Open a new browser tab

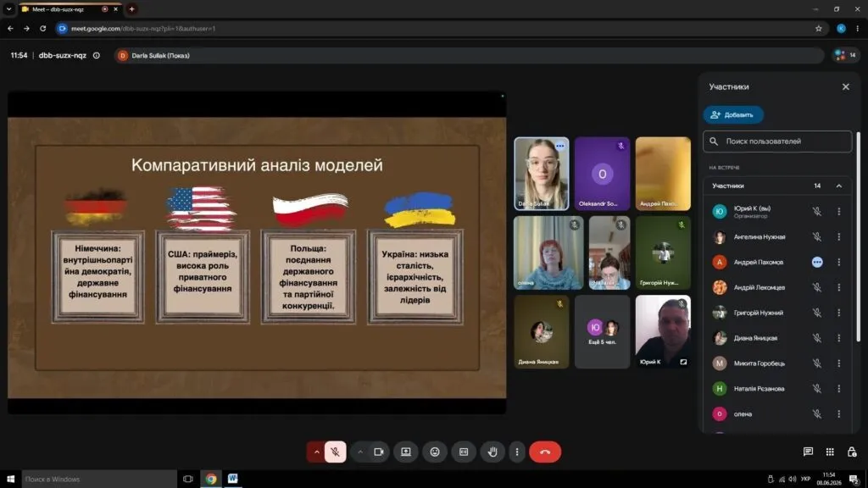[131, 8]
